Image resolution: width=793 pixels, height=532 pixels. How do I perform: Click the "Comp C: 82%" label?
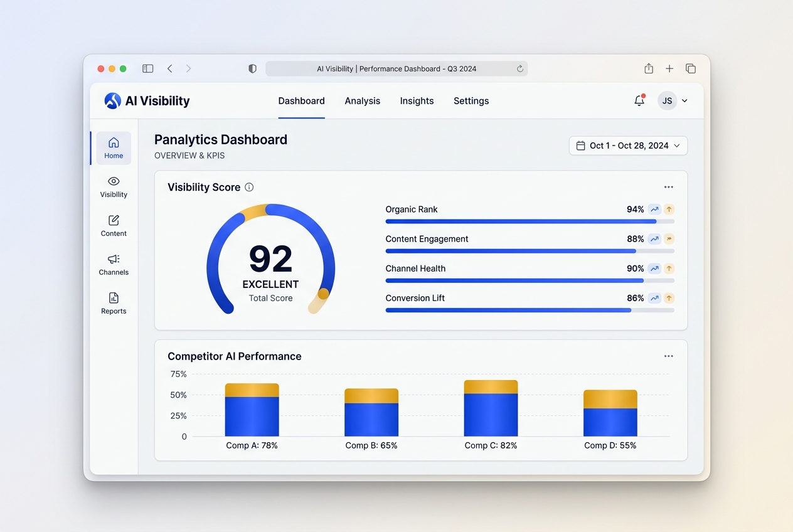point(491,445)
